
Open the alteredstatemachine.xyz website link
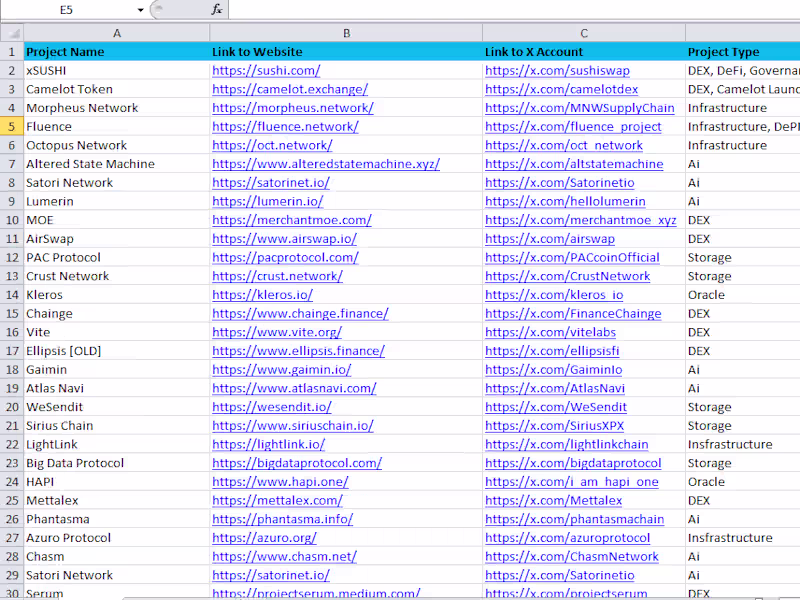[326, 164]
